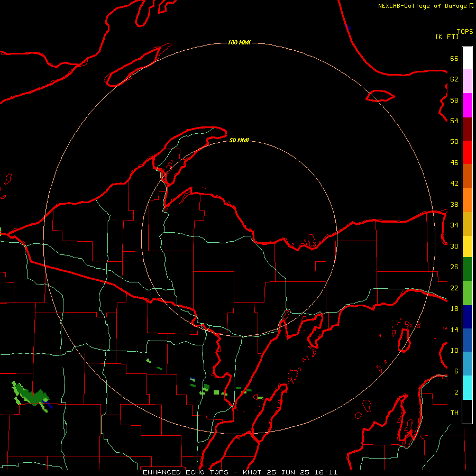Select the dark green legend swatch

pyautogui.click(x=467, y=269)
